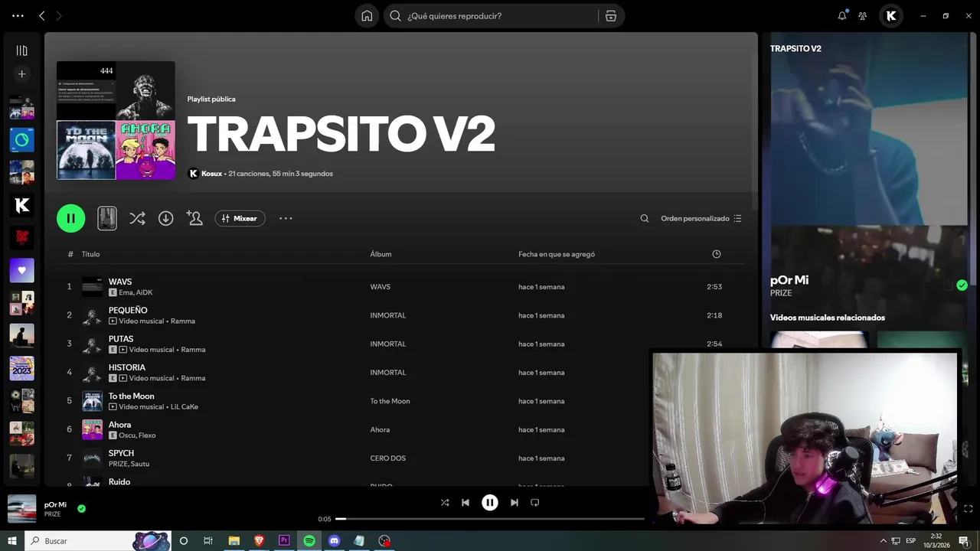This screenshot has height=551, width=980.
Task: Open TRAPSITO V2 title in right panel
Action: [795, 48]
